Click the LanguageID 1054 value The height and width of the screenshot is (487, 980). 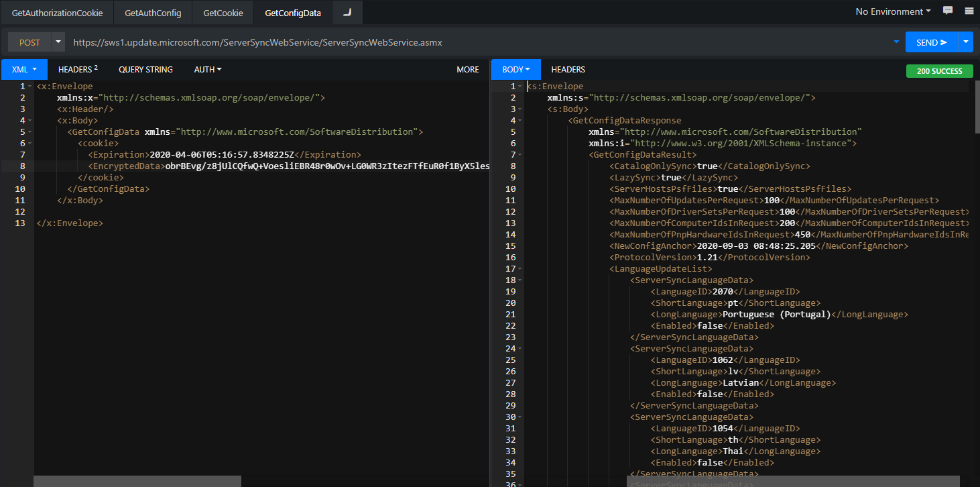(x=723, y=429)
